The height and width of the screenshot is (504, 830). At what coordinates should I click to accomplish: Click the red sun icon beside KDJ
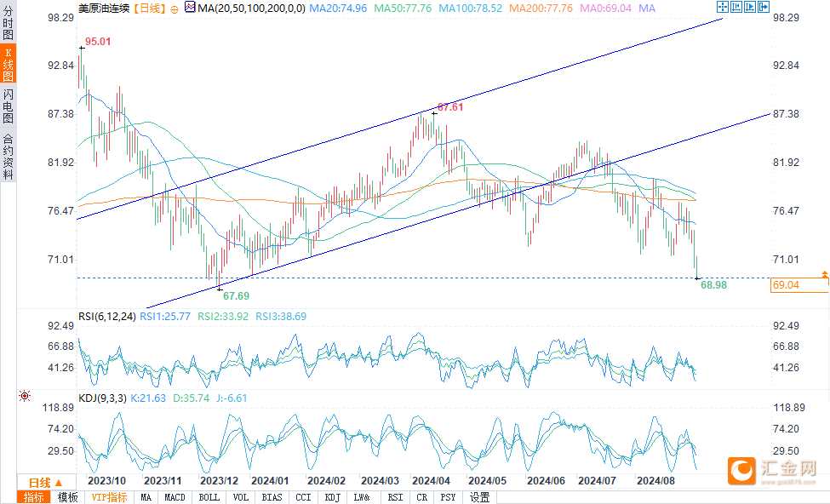point(25,396)
